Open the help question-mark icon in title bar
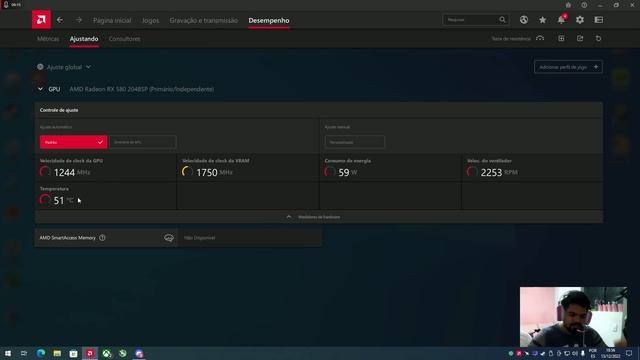Viewport: 640px width, 360px height. [x=584, y=5]
